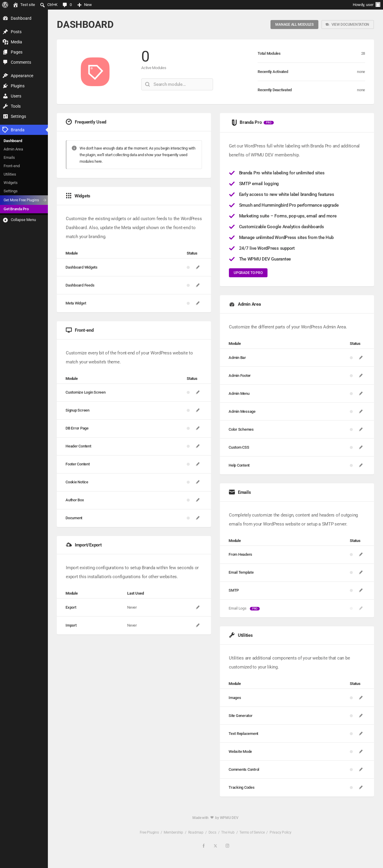Image resolution: width=383 pixels, height=868 pixels.
Task: Open Posts in the sidebar
Action: (24, 32)
